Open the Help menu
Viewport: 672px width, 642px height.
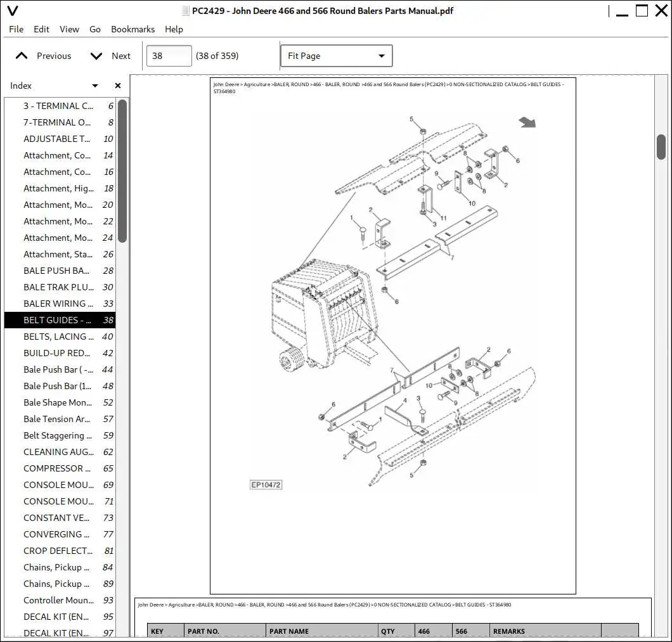[174, 29]
